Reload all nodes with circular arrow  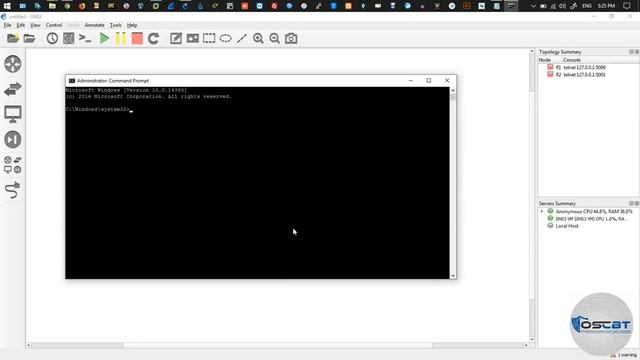pyautogui.click(x=153, y=38)
